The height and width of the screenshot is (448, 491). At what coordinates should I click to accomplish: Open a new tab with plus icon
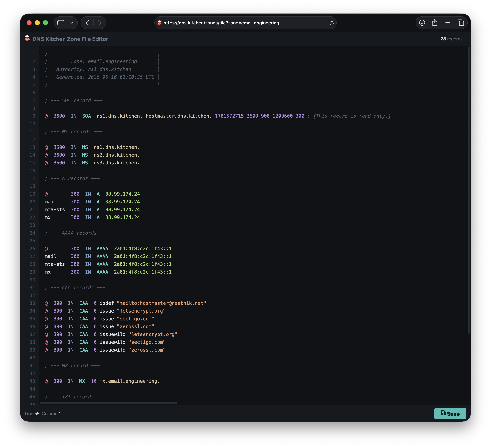[448, 23]
